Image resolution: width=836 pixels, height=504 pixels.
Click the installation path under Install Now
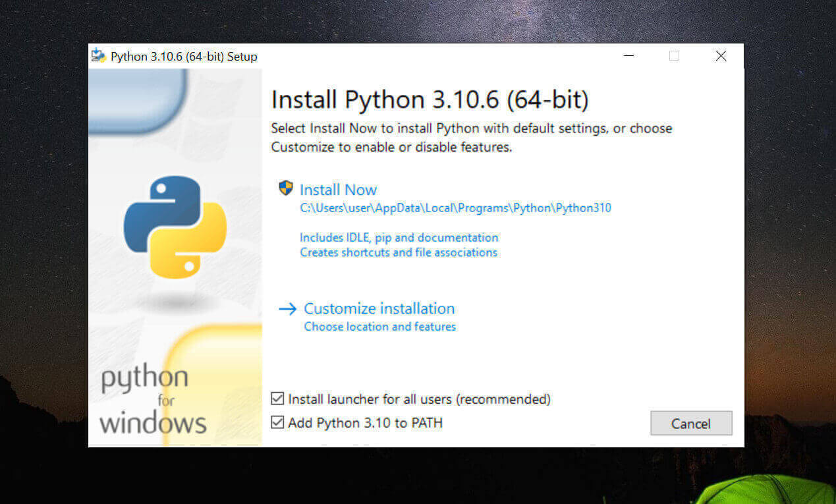(455, 208)
